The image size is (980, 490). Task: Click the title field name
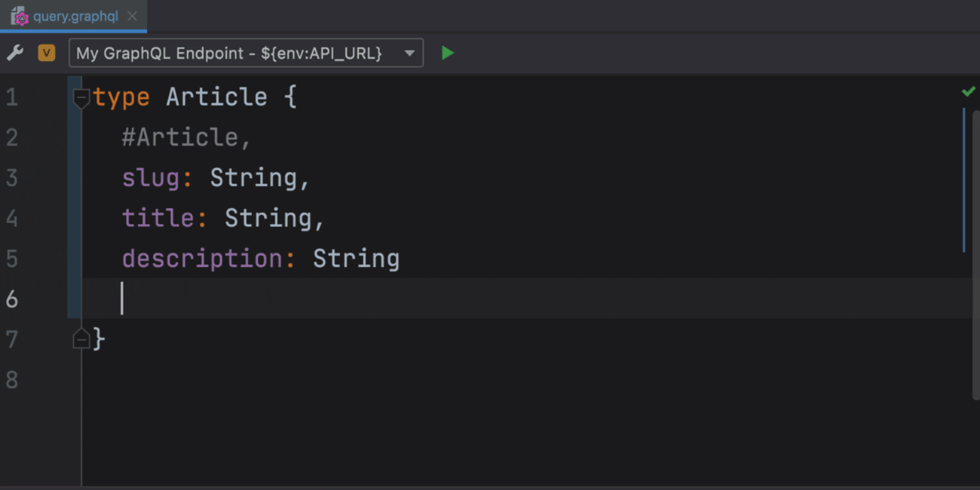coord(158,218)
